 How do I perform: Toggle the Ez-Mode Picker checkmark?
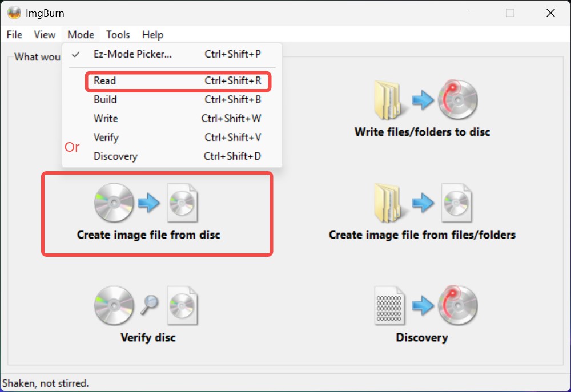pos(75,54)
